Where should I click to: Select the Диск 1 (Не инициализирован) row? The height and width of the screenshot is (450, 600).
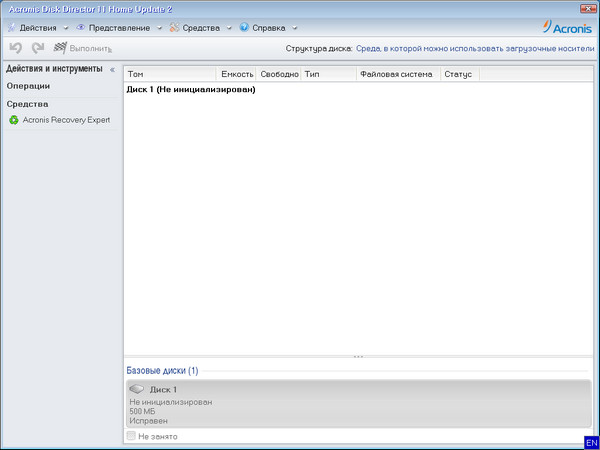tap(358, 90)
